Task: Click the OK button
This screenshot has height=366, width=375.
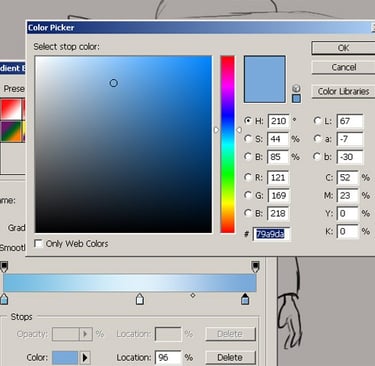Action: (343, 48)
